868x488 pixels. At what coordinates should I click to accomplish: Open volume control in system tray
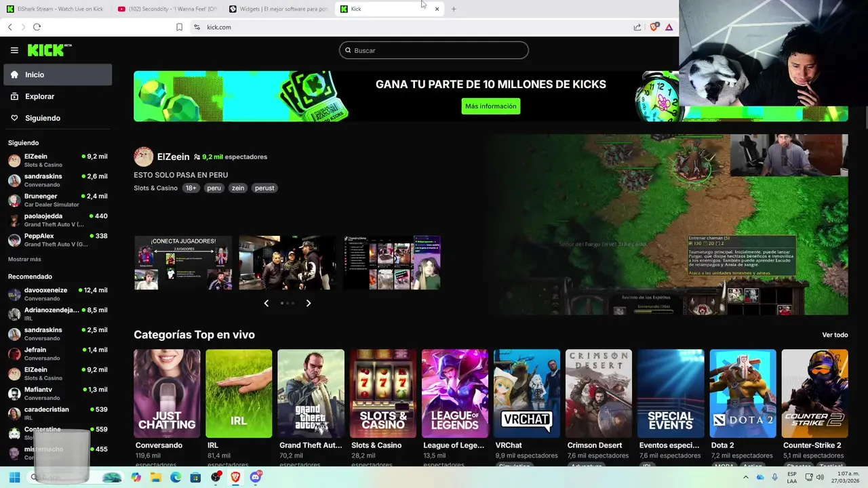(820, 477)
